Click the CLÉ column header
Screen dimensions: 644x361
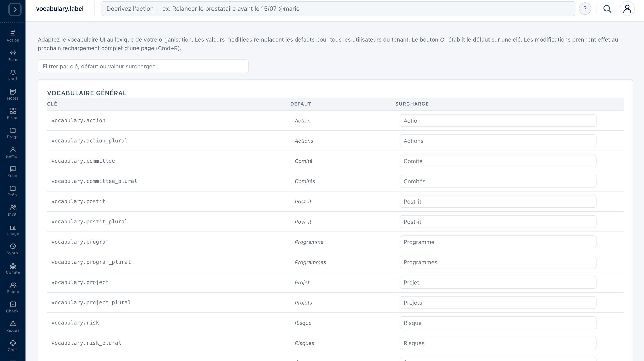click(52, 104)
